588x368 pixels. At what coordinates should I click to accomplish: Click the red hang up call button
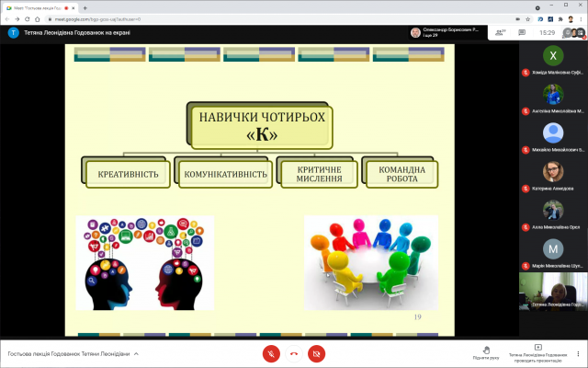[294, 353]
